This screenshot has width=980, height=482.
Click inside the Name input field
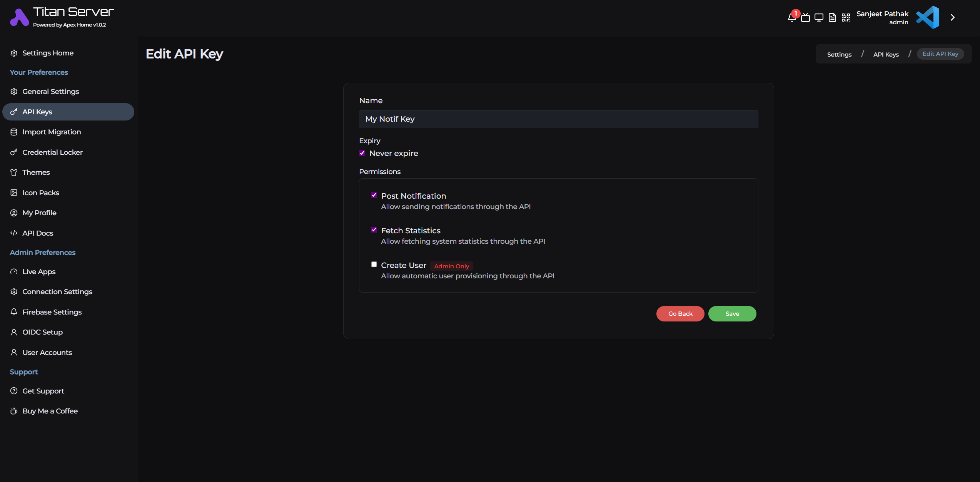pos(558,119)
